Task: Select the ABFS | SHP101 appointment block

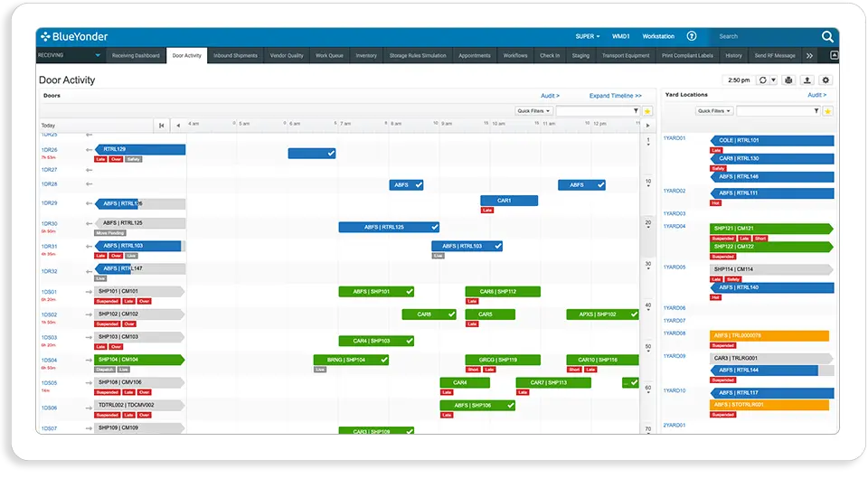Action: tap(376, 292)
